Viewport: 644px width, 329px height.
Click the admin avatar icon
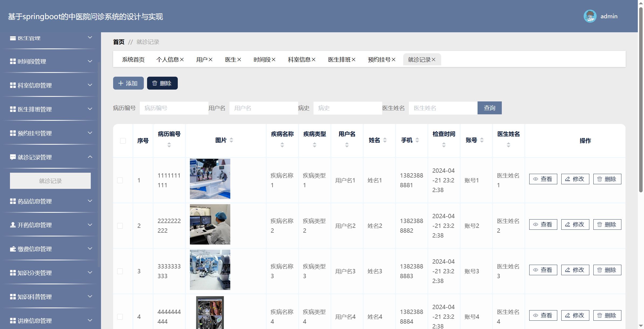[x=590, y=16]
